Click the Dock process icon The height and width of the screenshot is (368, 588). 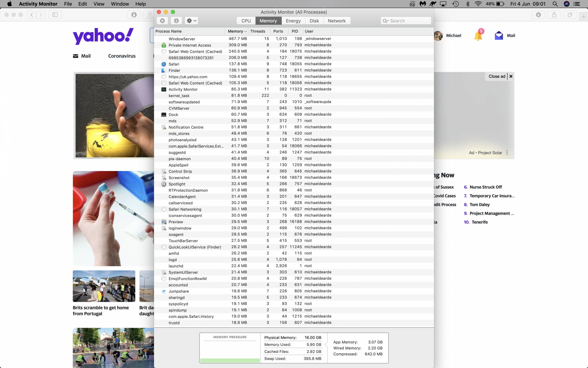point(164,115)
